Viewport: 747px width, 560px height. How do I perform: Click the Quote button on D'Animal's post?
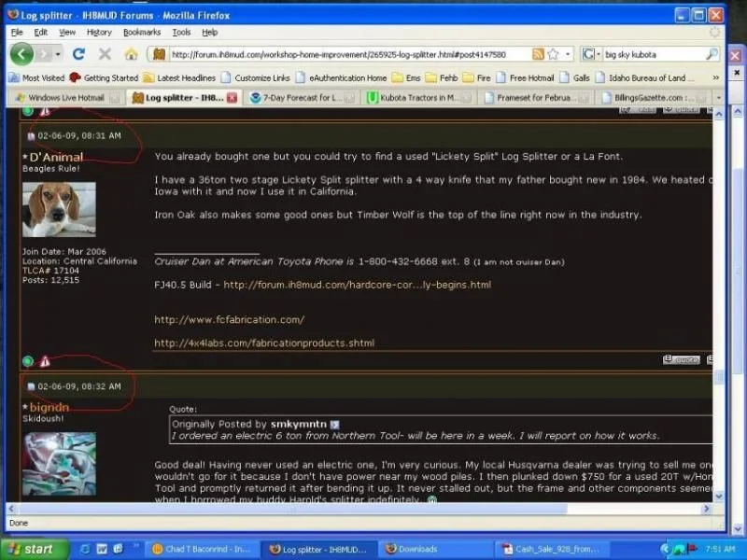coord(682,359)
